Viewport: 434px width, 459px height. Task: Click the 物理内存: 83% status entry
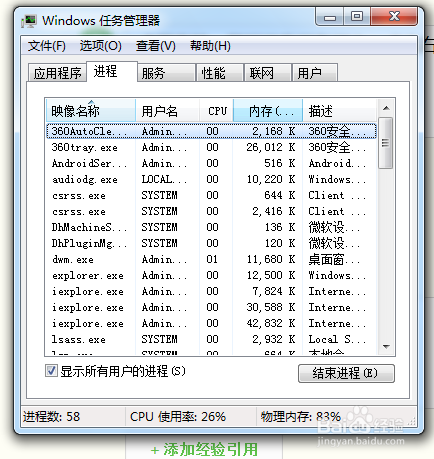tap(301, 416)
